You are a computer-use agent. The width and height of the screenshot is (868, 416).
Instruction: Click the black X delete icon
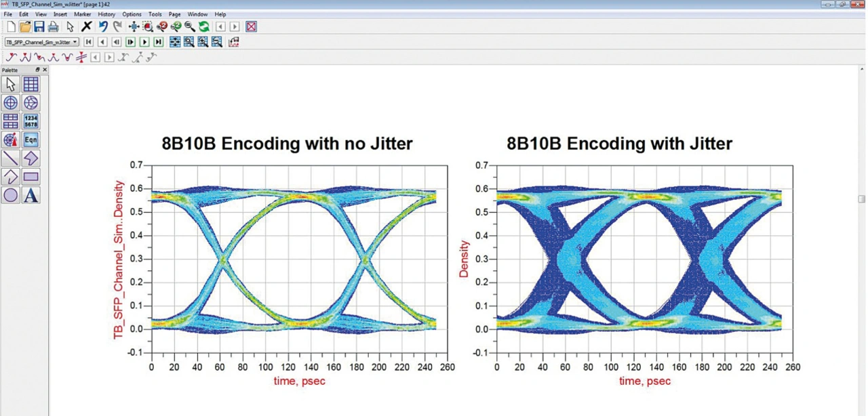[x=86, y=26]
